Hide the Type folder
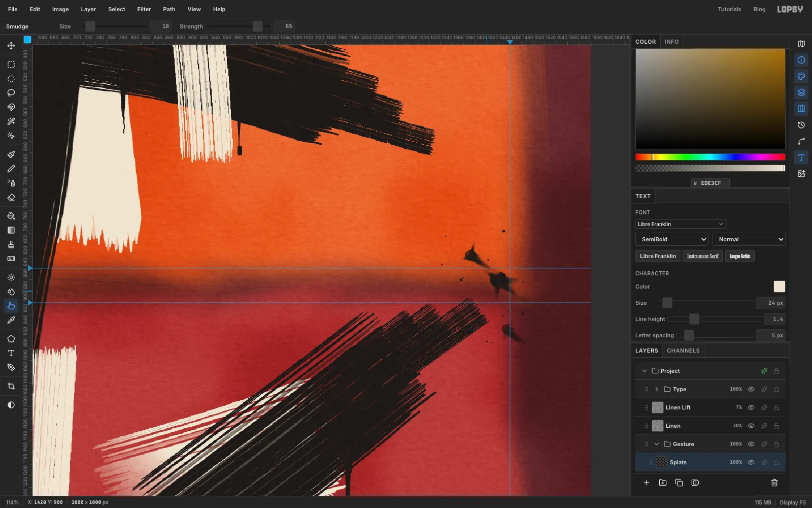This screenshot has width=812, height=508. pyautogui.click(x=751, y=389)
